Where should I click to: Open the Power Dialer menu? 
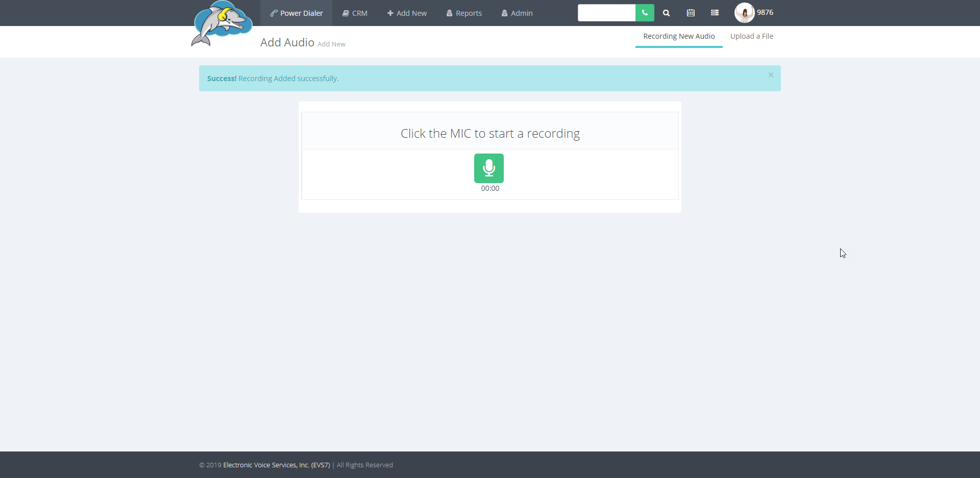click(x=297, y=13)
